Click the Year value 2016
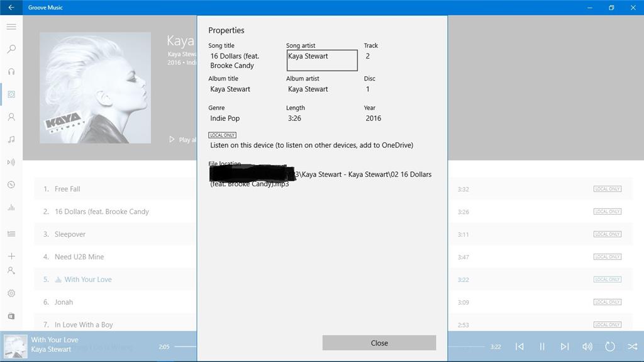Screen dimensions: 644x362 374,118
